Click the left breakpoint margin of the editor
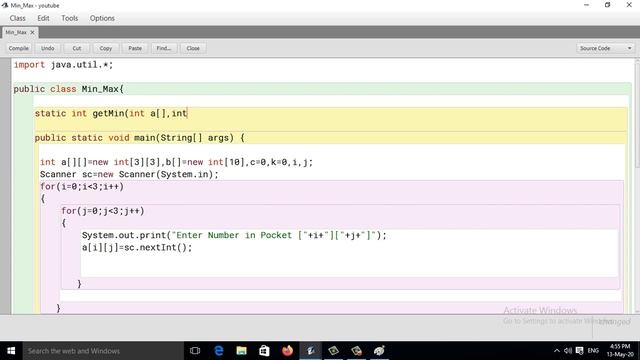640x360 pixels. pos(5,186)
